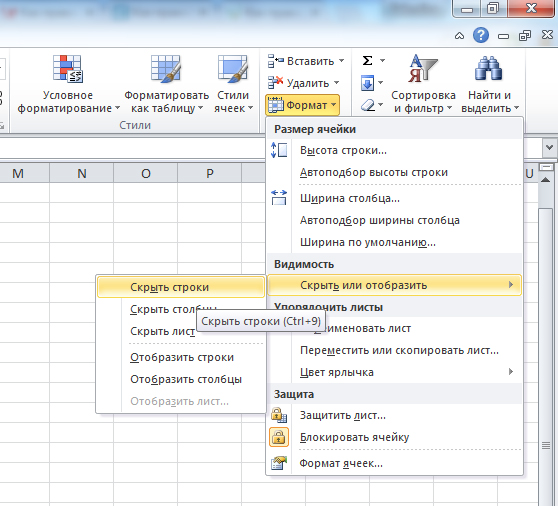Viewport: 558px width, 506px height.
Task: Open Условное форматирование icon
Action: (x=68, y=69)
